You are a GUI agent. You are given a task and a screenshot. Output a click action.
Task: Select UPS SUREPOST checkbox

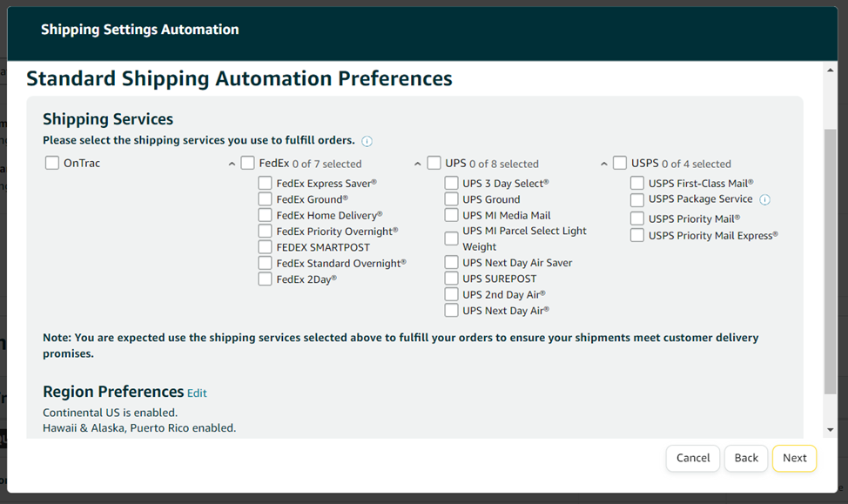[451, 279]
